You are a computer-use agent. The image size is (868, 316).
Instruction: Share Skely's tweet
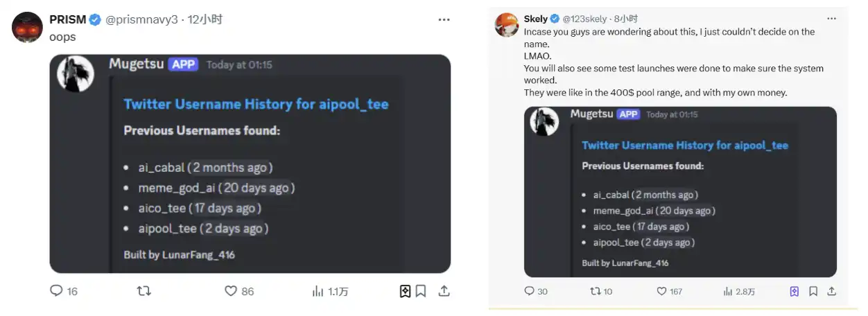(x=831, y=291)
